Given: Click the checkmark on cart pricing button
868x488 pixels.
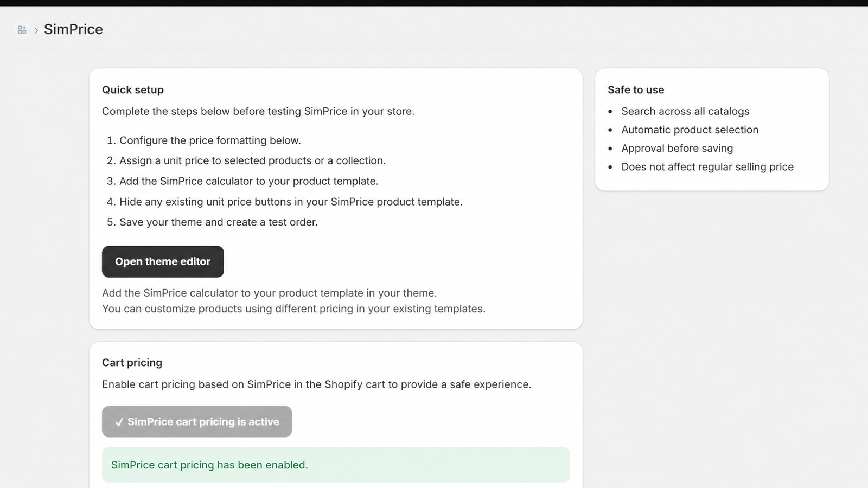Looking at the screenshot, I should 119,422.
